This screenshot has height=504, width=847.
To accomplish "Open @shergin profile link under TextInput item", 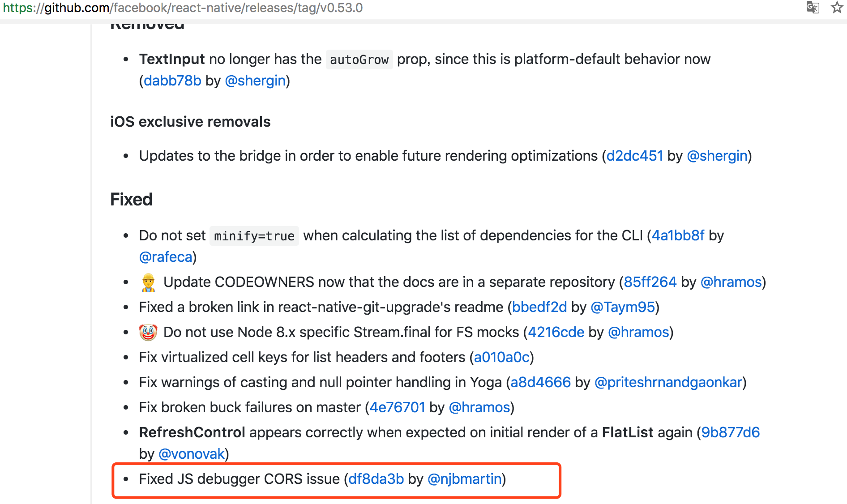I will (x=255, y=81).
